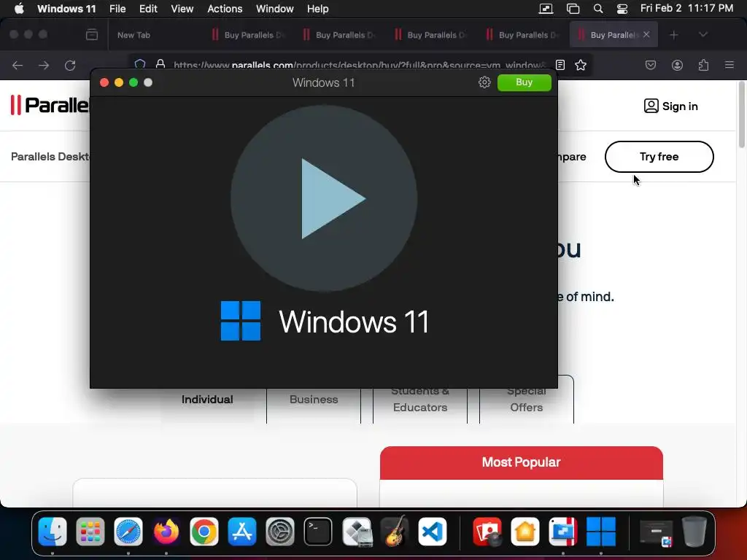This screenshot has width=747, height=560.
Task: Click the Parallels logo
Action: tap(50, 105)
